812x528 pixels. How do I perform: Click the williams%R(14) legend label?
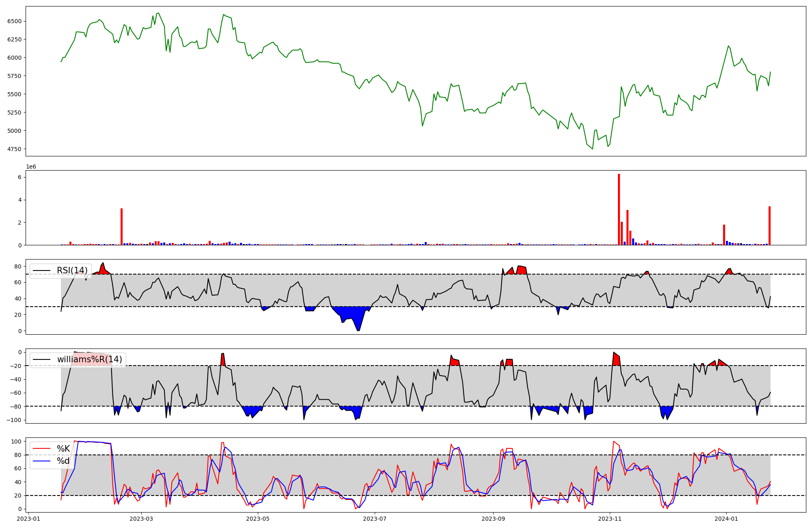coord(89,359)
